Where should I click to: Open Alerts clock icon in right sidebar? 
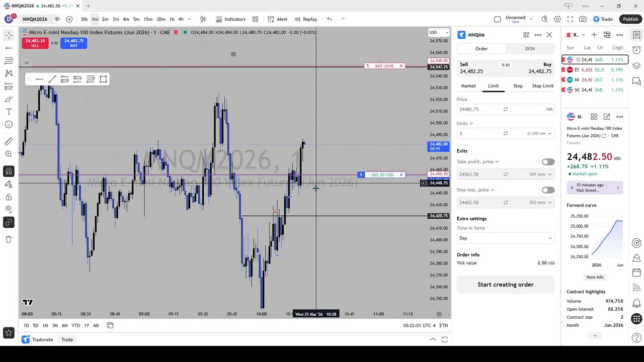[636, 50]
